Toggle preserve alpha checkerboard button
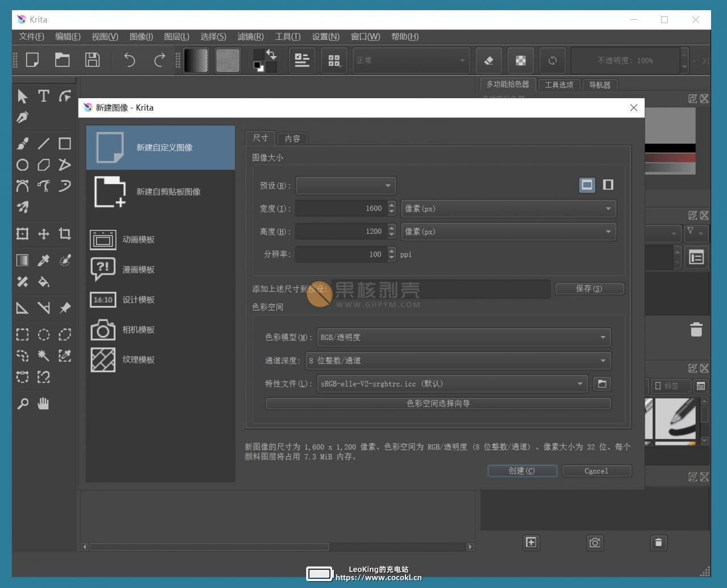This screenshot has height=588, width=727. tap(520, 60)
